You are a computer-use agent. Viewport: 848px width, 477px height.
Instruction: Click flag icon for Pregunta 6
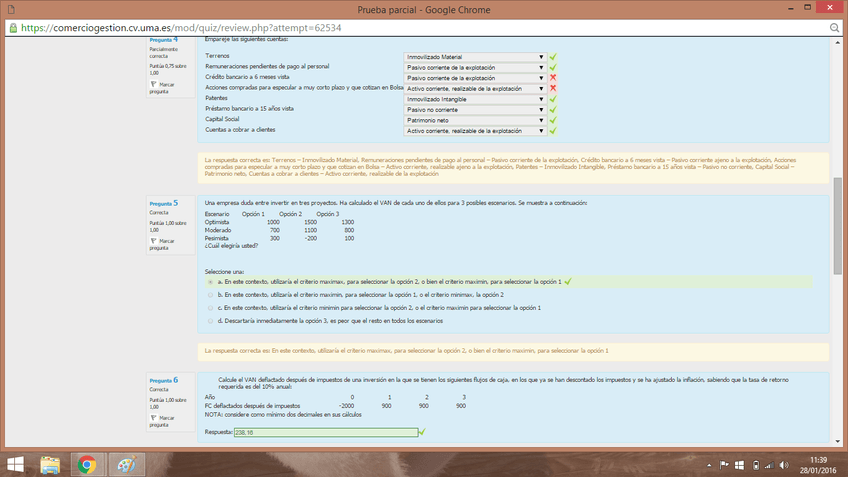[153, 418]
